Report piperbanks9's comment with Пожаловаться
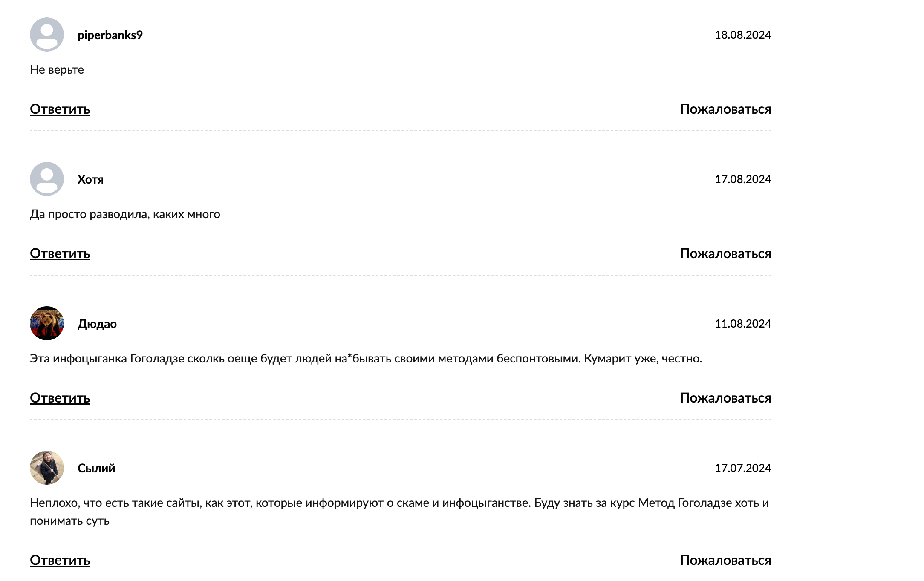This screenshot has height=581, width=924. click(x=725, y=109)
